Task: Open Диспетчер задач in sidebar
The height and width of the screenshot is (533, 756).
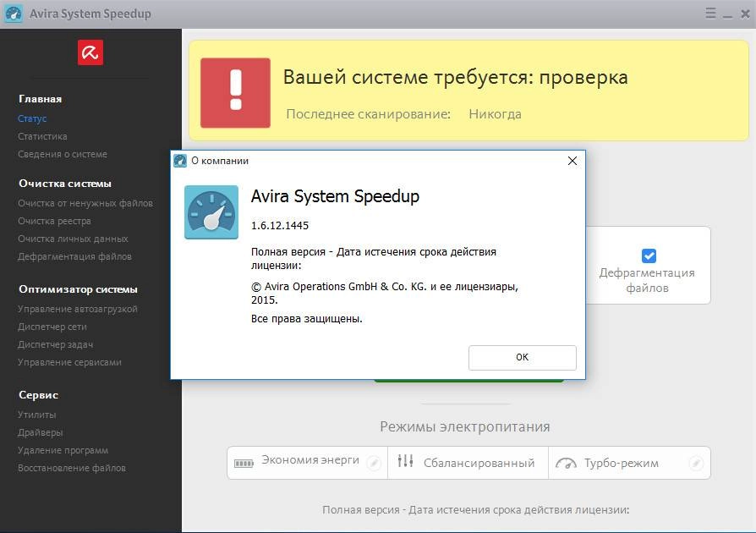Action: point(56,345)
